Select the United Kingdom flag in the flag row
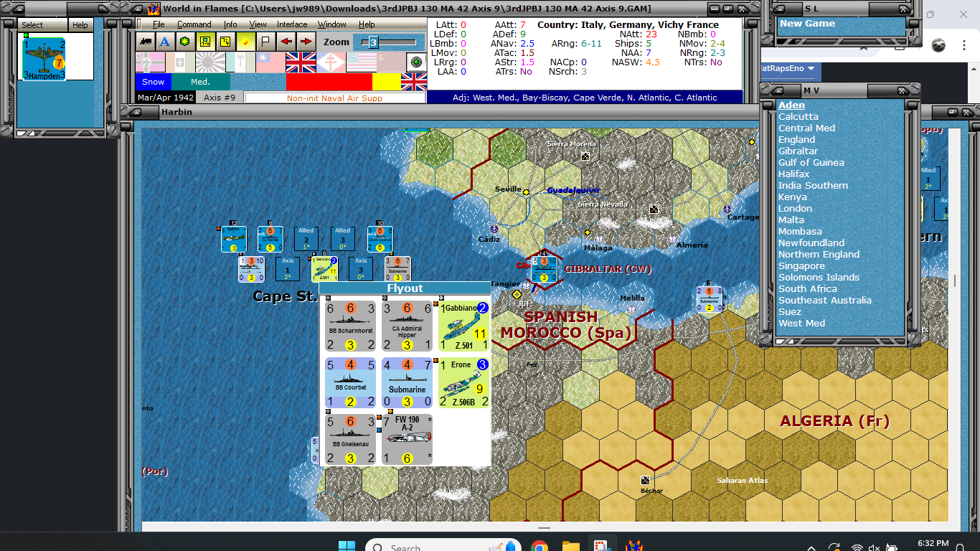The height and width of the screenshot is (551, 980). pyautogui.click(x=301, y=62)
